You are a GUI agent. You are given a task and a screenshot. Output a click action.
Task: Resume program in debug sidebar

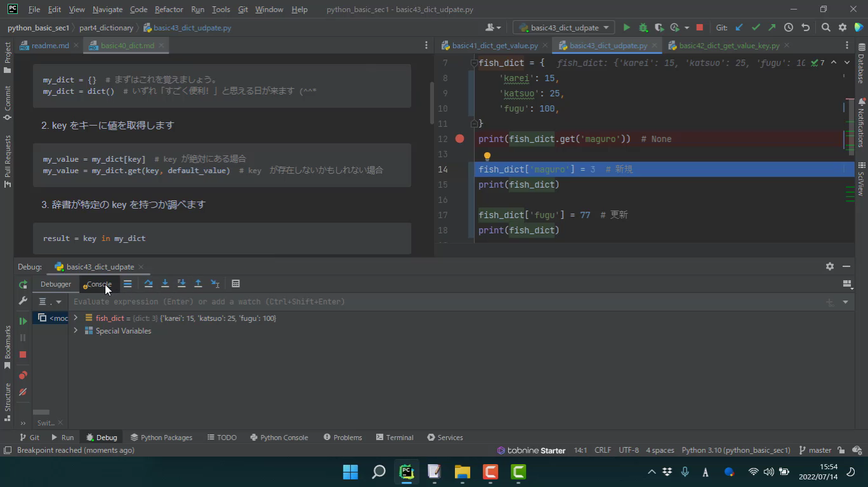click(23, 321)
